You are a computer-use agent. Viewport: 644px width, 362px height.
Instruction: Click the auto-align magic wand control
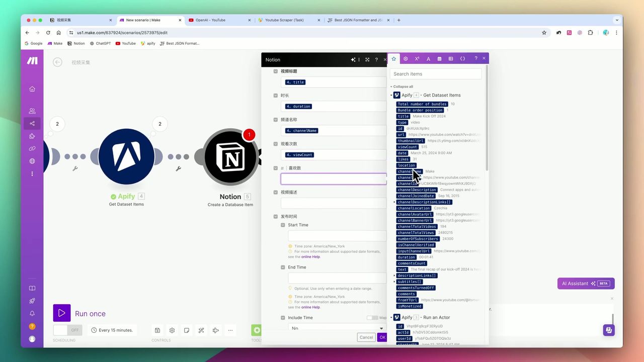[x=201, y=330]
